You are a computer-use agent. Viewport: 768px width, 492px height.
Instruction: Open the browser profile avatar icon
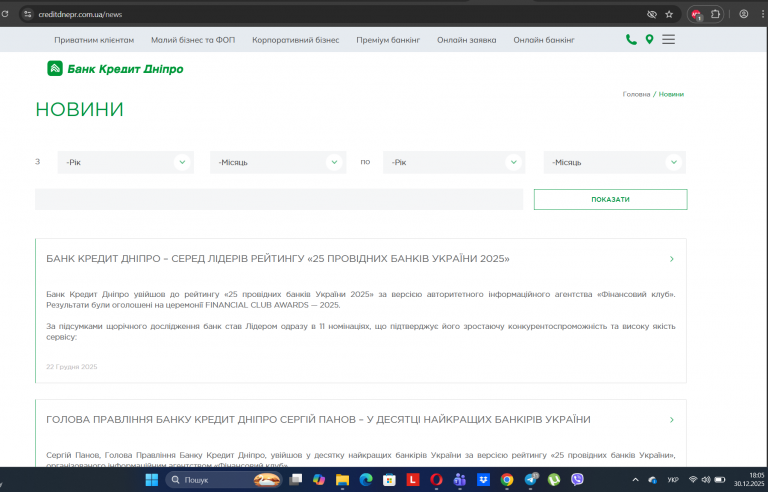744,14
